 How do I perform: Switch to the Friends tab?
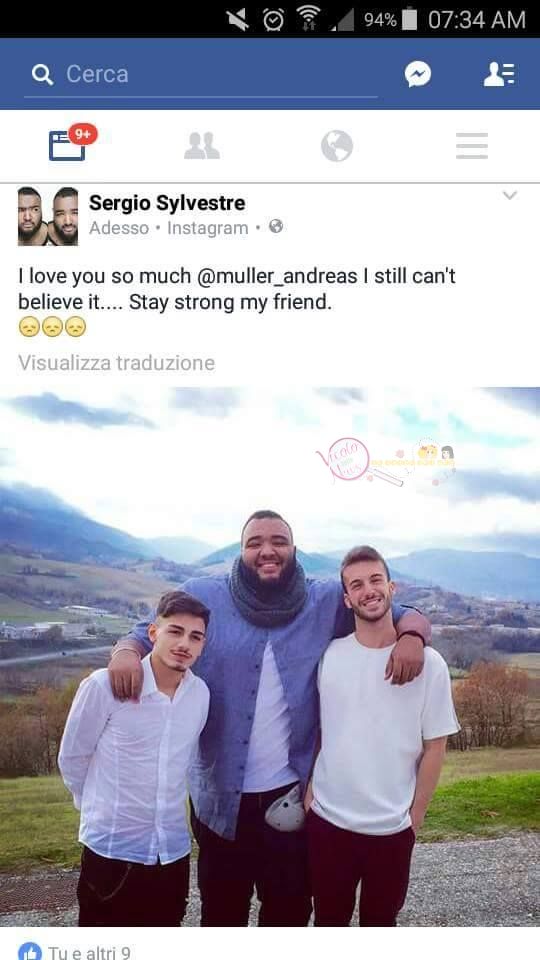coord(202,146)
